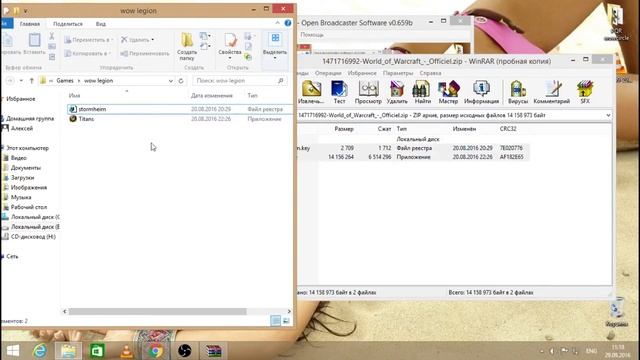Click the WinRAR taskbar icon
Viewport: 640px width, 360px height.
point(213,351)
